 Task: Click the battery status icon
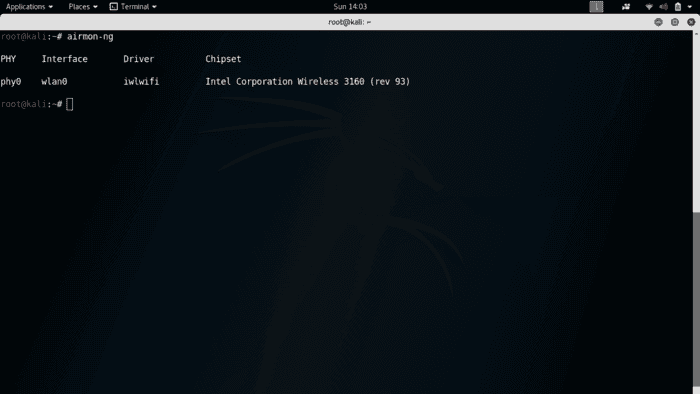(678, 7)
